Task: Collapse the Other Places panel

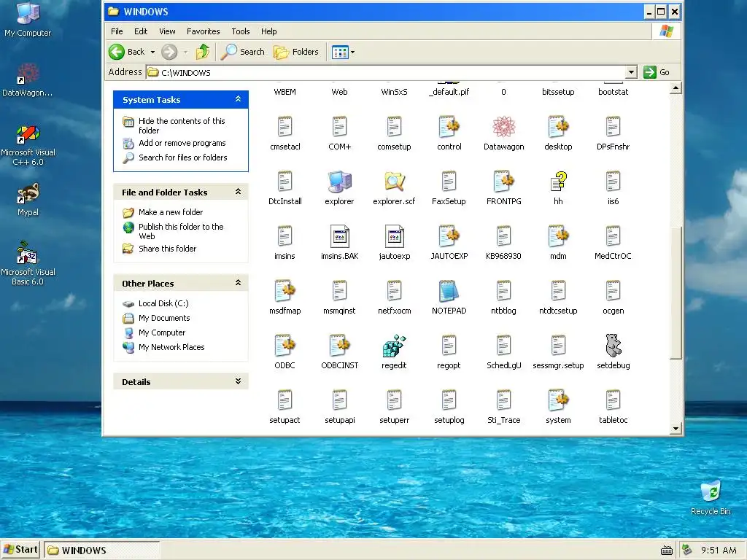Action: pos(239,283)
